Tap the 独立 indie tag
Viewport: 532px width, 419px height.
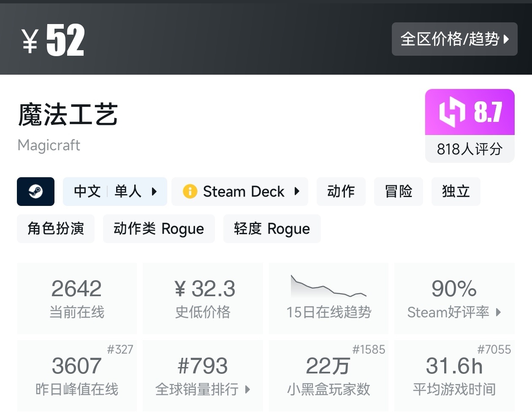456,192
